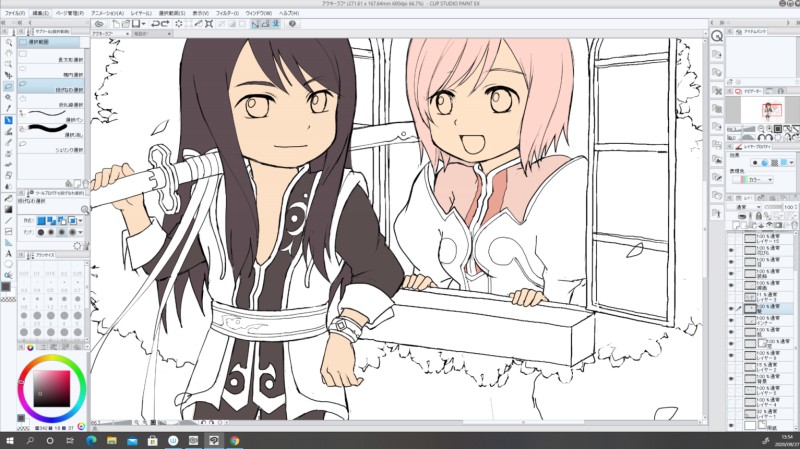This screenshot has width=800, height=449.
Task: Click the Open file folder icon
Action: 126,24
